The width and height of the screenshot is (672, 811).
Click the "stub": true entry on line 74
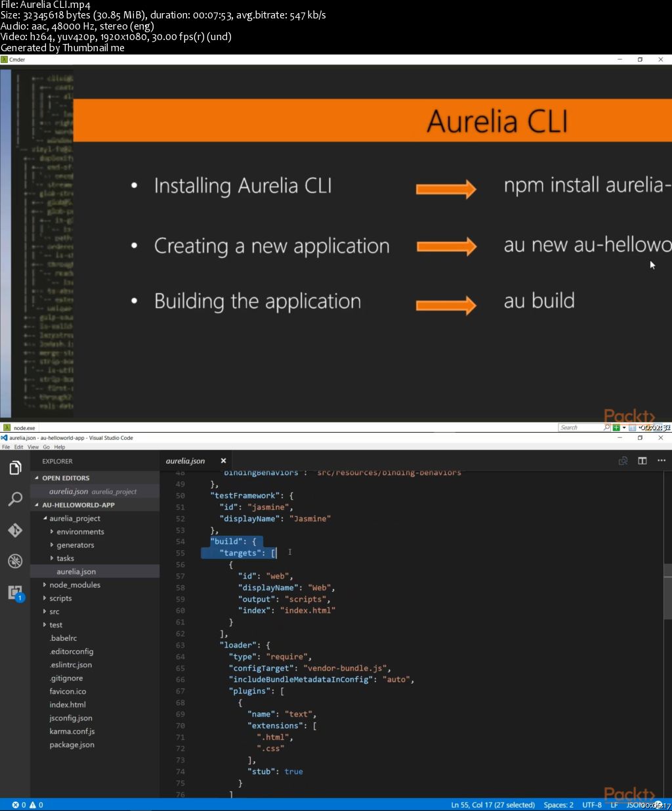pyautogui.click(x=275, y=772)
